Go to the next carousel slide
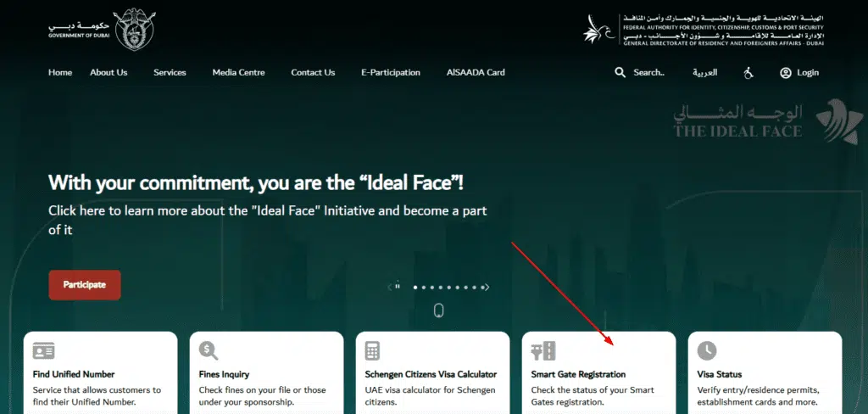Image resolution: width=868 pixels, height=414 pixels. pos(487,287)
